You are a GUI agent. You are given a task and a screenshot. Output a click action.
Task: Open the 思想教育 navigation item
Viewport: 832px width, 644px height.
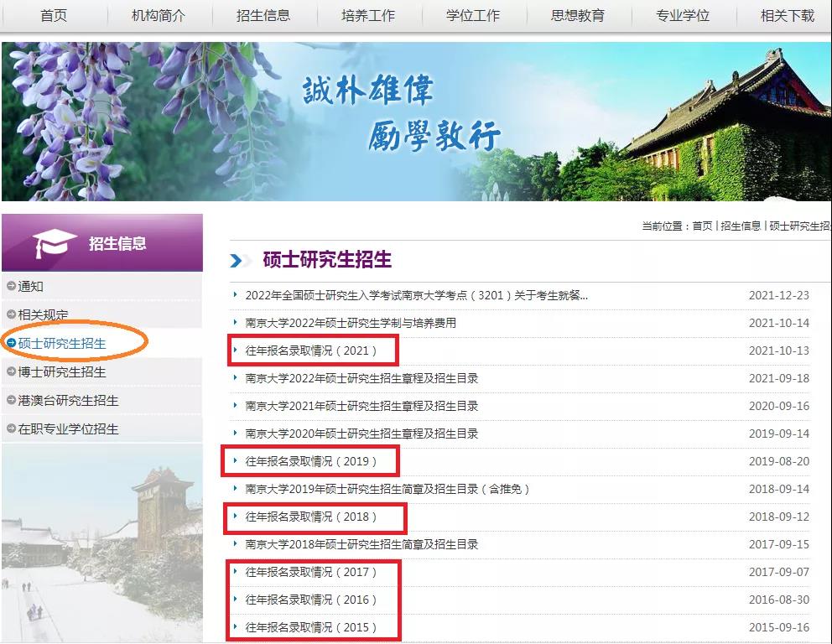pos(578,15)
